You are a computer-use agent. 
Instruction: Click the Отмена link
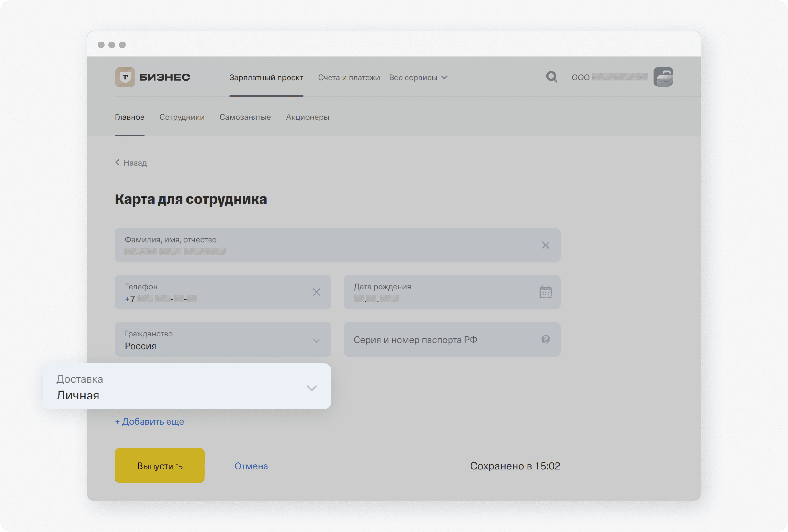coord(251,466)
